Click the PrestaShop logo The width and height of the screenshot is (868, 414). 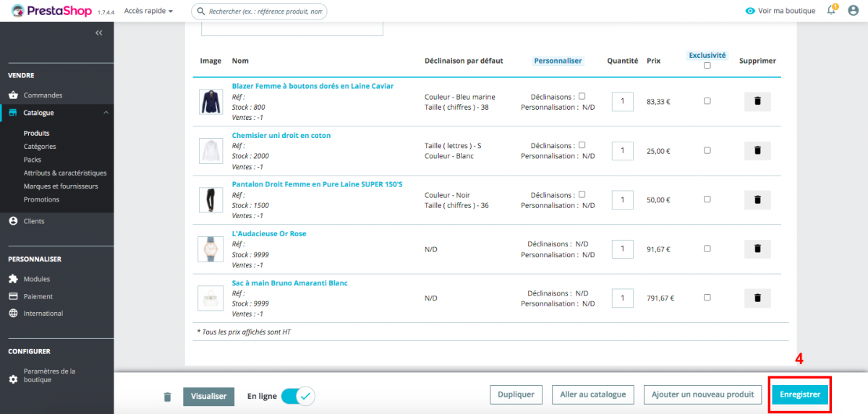51,11
